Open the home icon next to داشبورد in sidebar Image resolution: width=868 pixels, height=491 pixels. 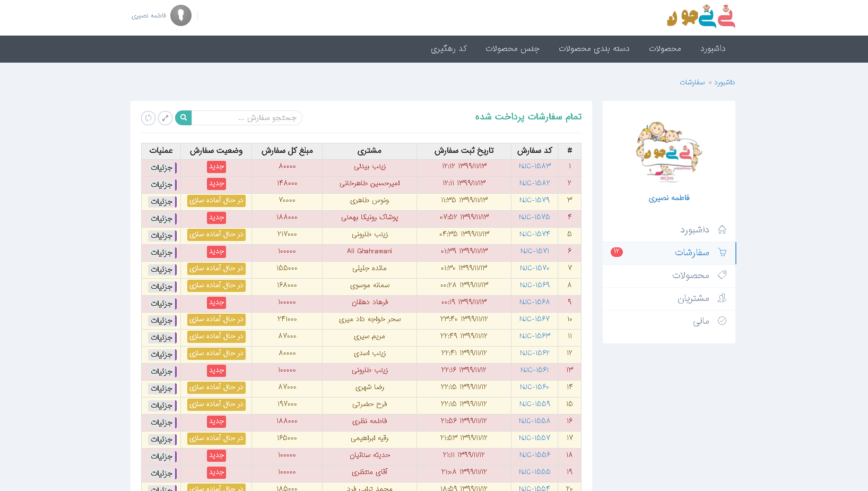722,229
